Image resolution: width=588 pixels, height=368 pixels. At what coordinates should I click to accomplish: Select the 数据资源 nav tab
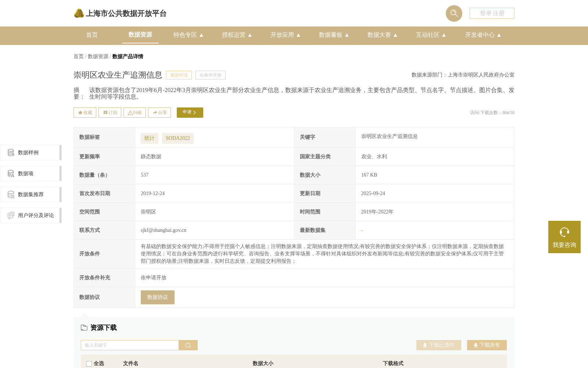coord(140,35)
